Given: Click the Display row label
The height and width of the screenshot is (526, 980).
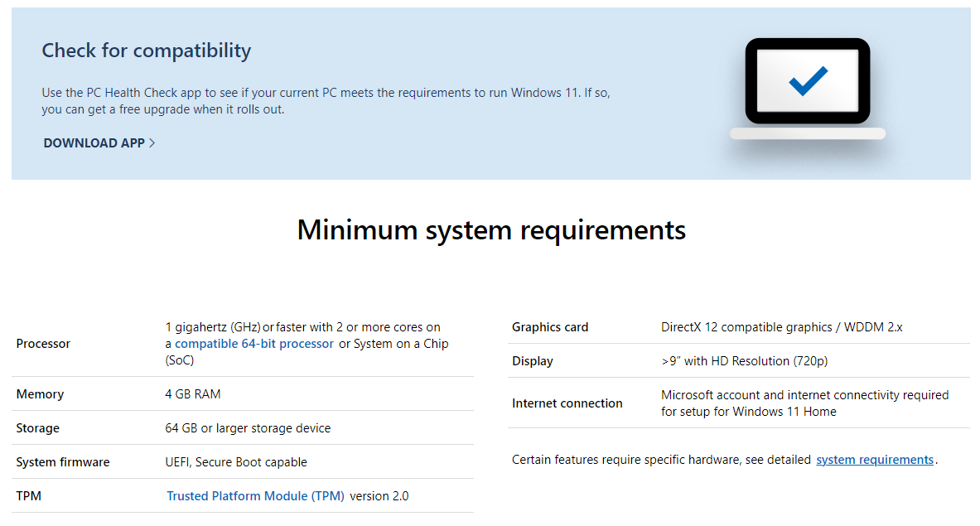Looking at the screenshot, I should coord(533,361).
